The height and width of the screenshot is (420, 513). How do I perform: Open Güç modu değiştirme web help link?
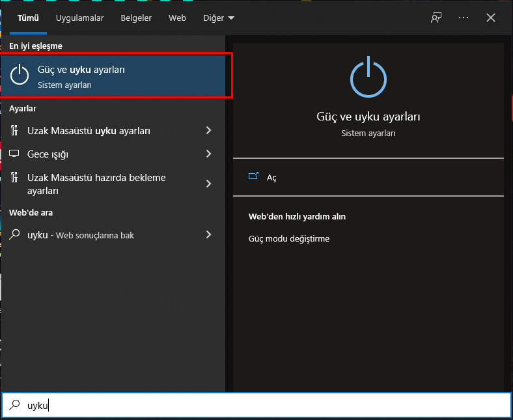[289, 238]
